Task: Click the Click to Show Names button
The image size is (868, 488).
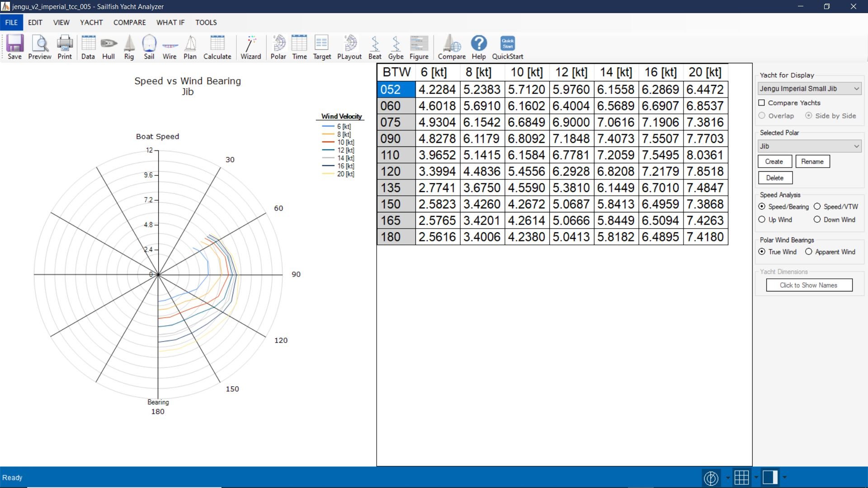Action: pyautogui.click(x=809, y=285)
